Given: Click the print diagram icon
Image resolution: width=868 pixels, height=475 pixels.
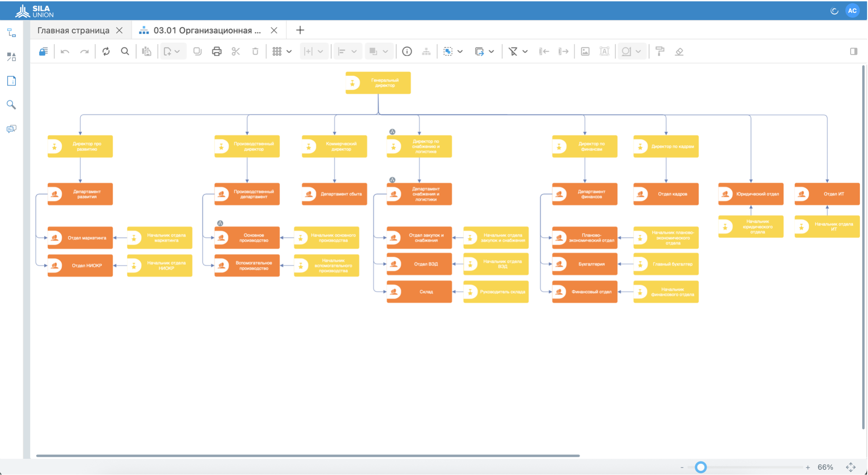Looking at the screenshot, I should [x=217, y=51].
